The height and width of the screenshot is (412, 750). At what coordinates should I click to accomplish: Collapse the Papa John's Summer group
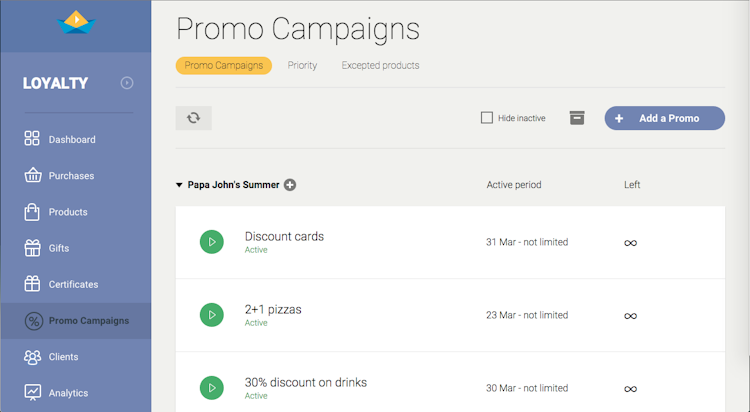pyautogui.click(x=179, y=185)
